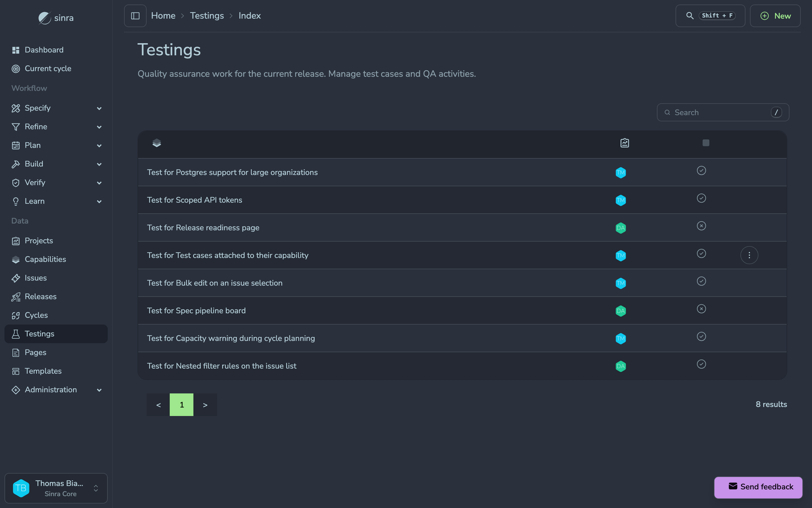The image size is (812, 508).
Task: Click TM avatar on Postgres support row
Action: coord(621,173)
